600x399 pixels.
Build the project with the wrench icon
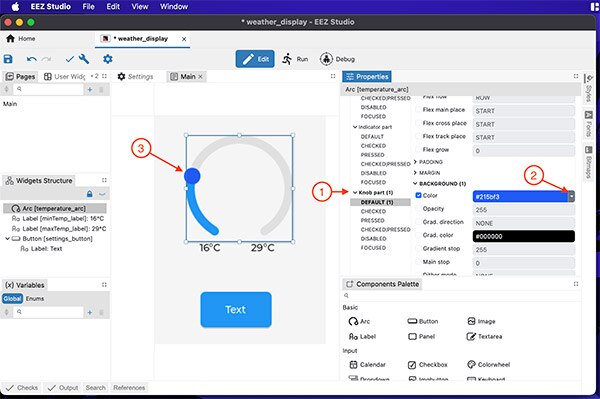[84, 59]
